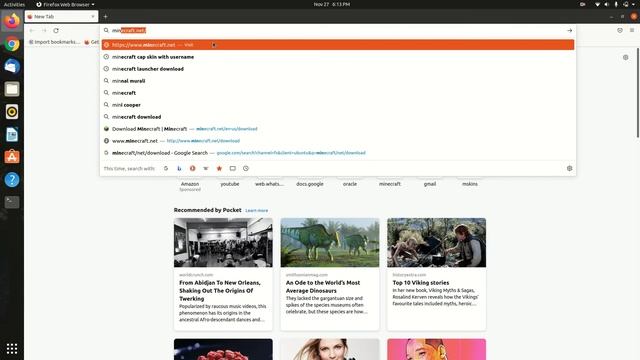This screenshot has height=360, width=640.
Task: Open the docs.google shortcut
Action: (x=310, y=184)
